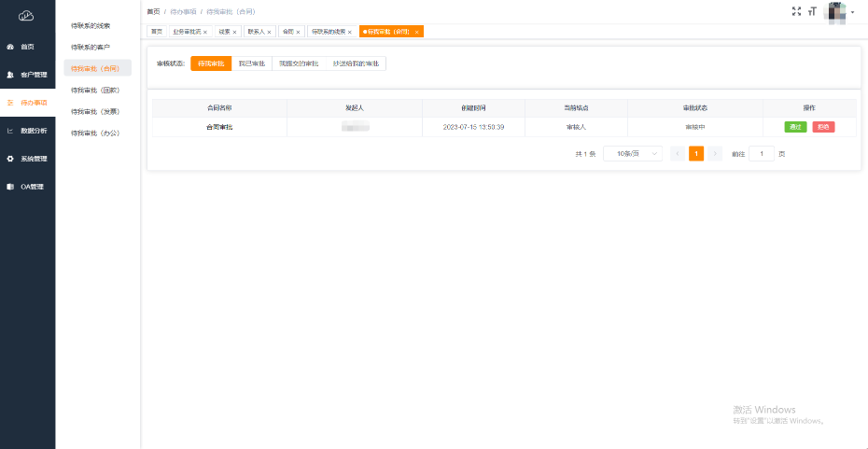Open 待我审批（回款） submenu item
This screenshot has height=449, width=868.
point(95,90)
